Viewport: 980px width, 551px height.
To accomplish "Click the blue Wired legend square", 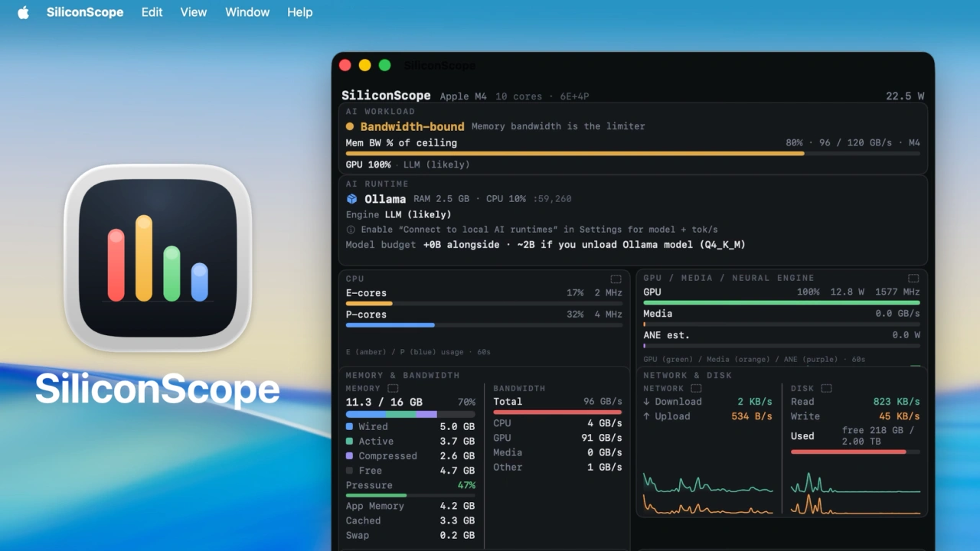I will [x=350, y=427].
